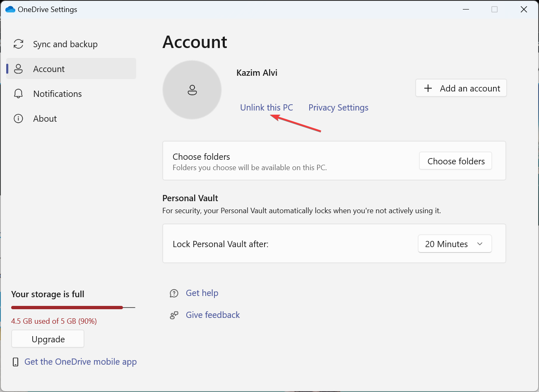Click the bell icon beside Notifications
539x392 pixels.
18,94
